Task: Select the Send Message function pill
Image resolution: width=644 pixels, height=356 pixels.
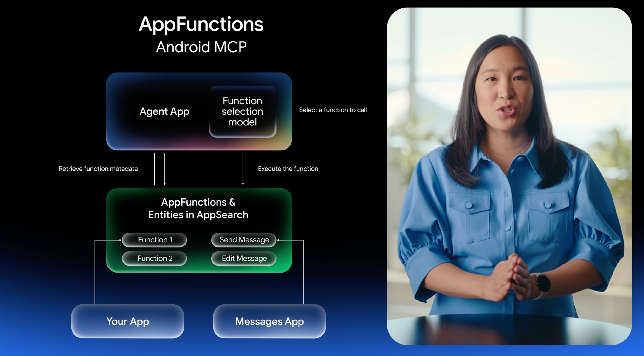Action: coord(244,240)
